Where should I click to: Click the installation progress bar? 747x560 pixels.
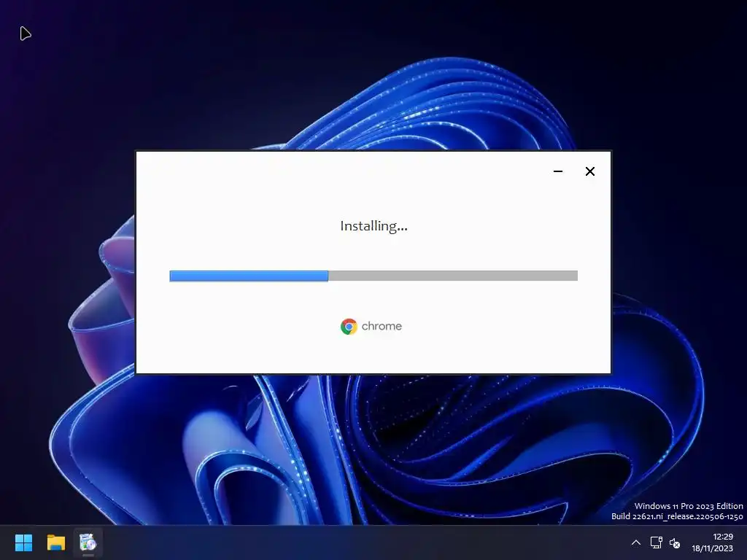373,276
